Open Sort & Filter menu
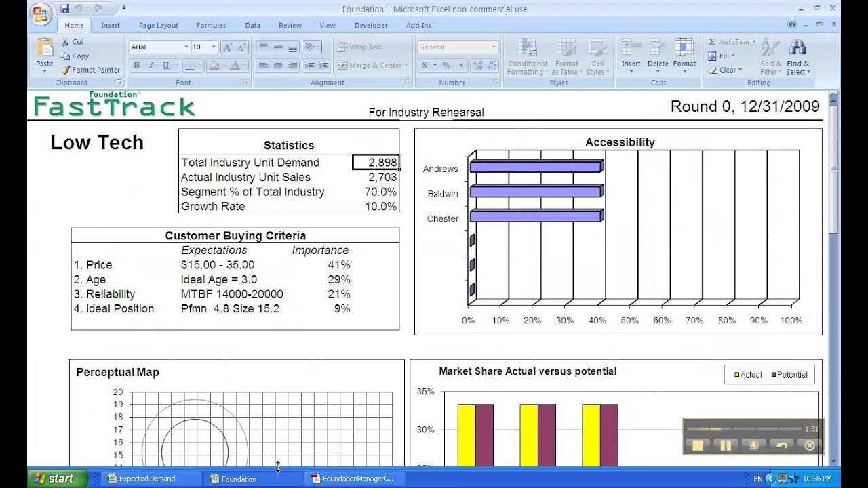 pyautogui.click(x=770, y=57)
